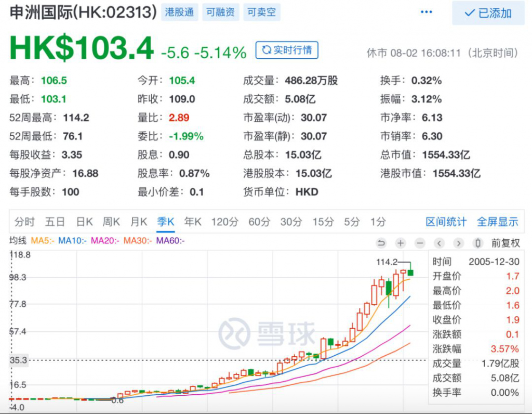Click the 换手 value 0.32%
The image size is (532, 414).
coord(427,81)
